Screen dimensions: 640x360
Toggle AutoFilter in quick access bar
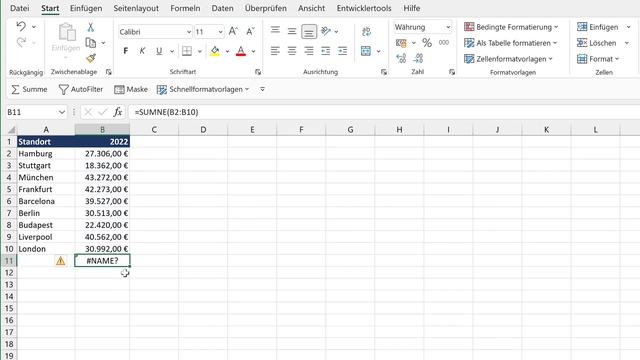pyautogui.click(x=81, y=89)
